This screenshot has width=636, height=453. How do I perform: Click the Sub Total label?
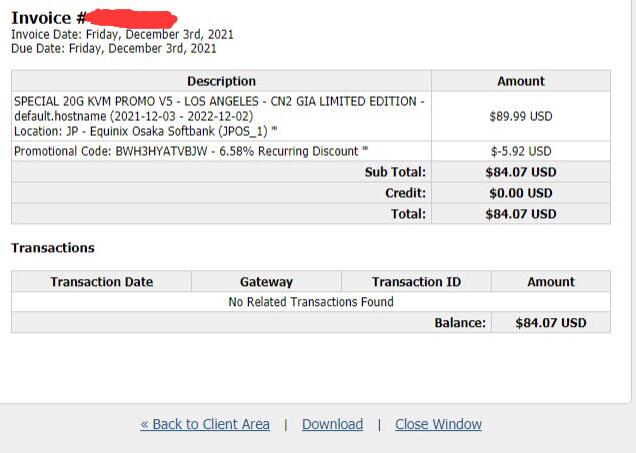(x=395, y=172)
